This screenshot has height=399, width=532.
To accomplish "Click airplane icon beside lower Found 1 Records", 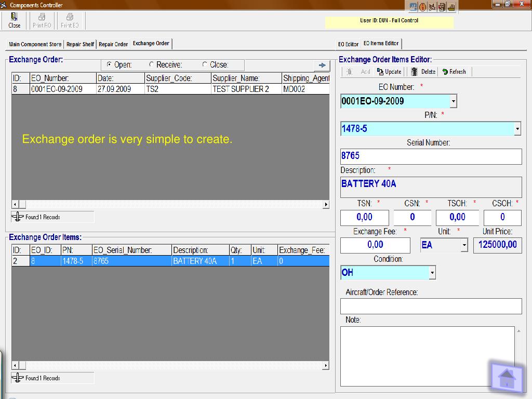I will (17, 378).
